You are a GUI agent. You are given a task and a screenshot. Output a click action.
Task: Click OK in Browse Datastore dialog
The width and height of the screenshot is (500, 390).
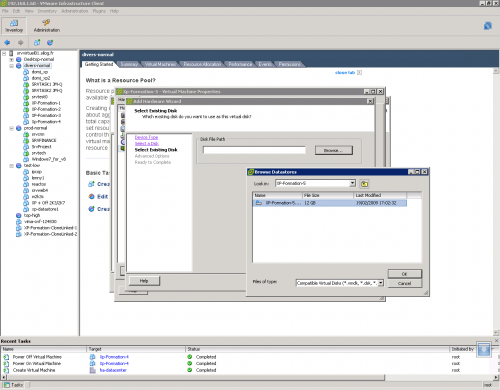click(x=405, y=274)
